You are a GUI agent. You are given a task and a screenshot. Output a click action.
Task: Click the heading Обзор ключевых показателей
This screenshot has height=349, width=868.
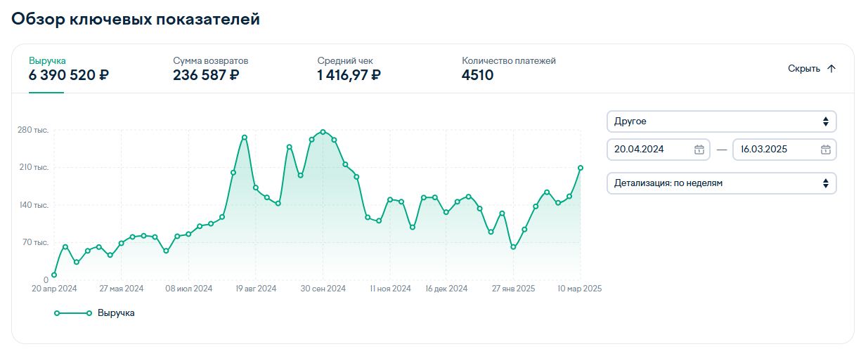tap(136, 20)
